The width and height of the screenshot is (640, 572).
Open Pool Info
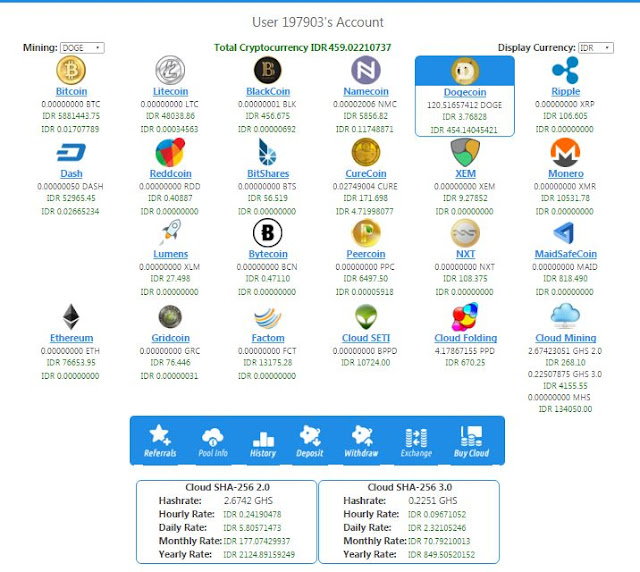point(213,441)
